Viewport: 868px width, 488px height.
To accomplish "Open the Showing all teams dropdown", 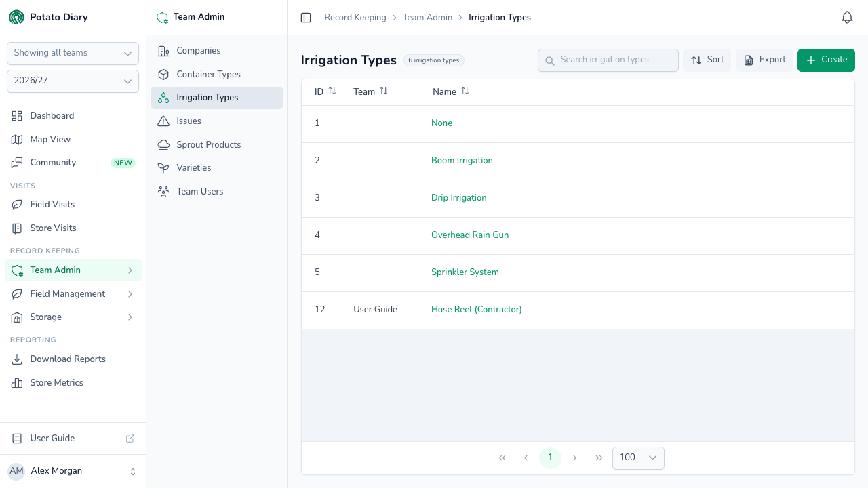I will (73, 53).
